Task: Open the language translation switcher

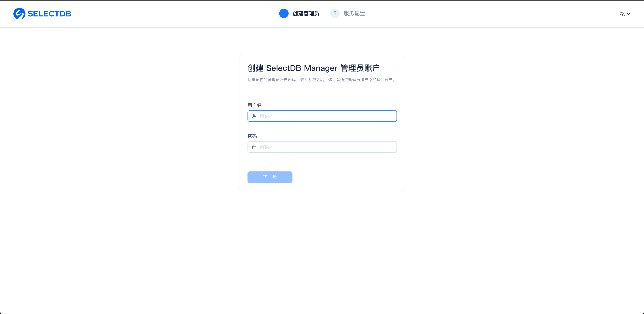Action: pyautogui.click(x=625, y=14)
